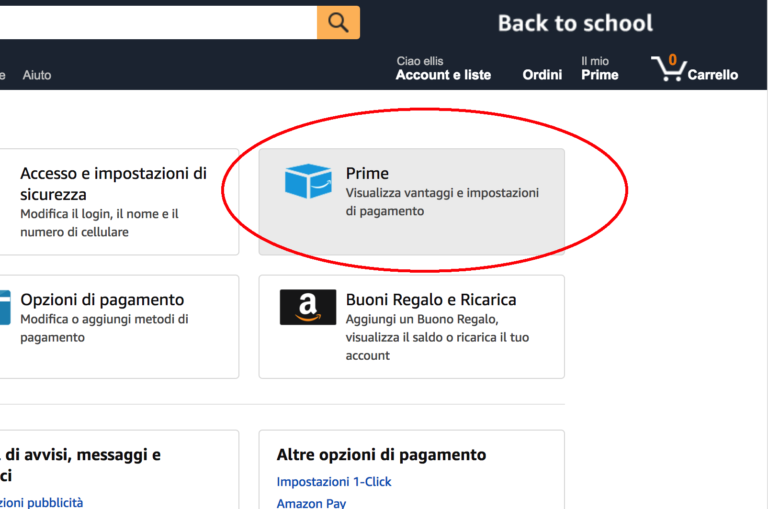
Task: Select the Prime card title
Action: (x=367, y=174)
